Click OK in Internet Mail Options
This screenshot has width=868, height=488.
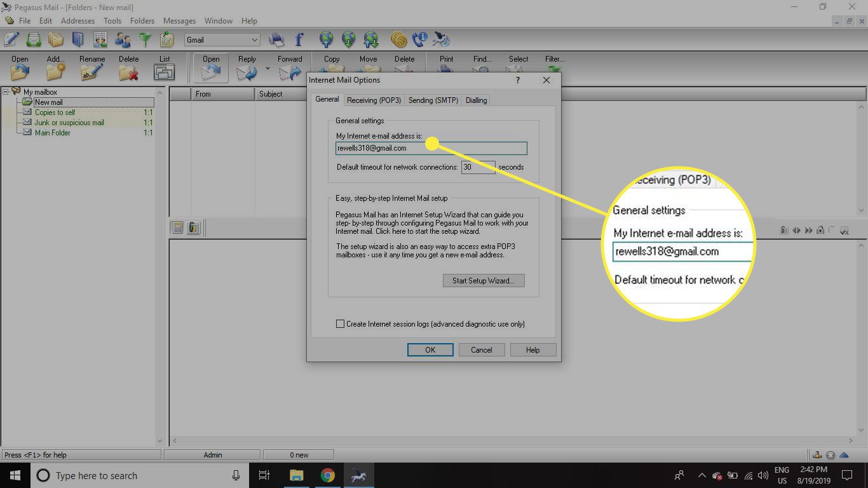coord(430,350)
